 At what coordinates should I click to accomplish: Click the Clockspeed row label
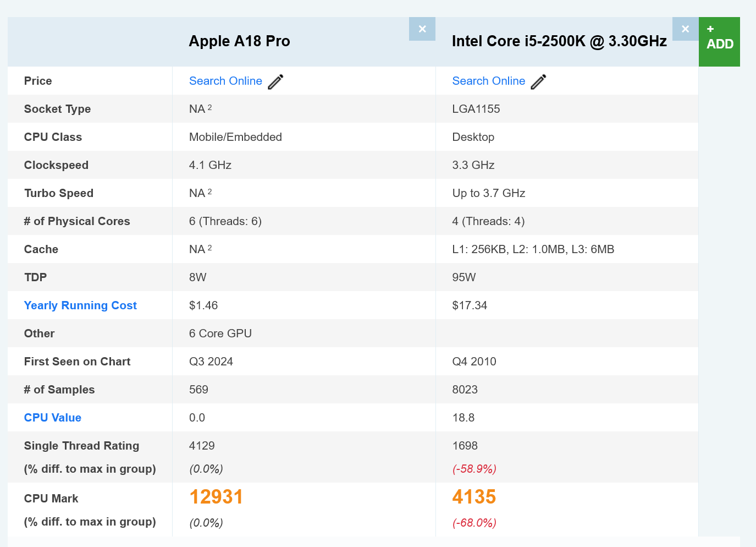(56, 165)
